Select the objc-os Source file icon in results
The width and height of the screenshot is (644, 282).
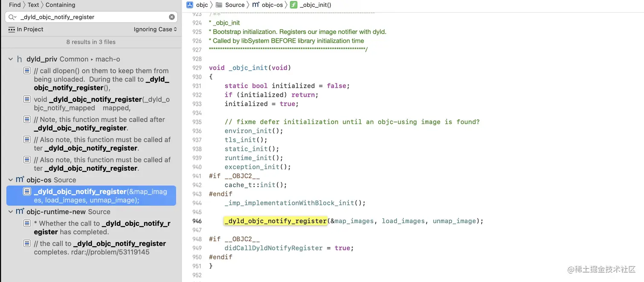[20, 180]
